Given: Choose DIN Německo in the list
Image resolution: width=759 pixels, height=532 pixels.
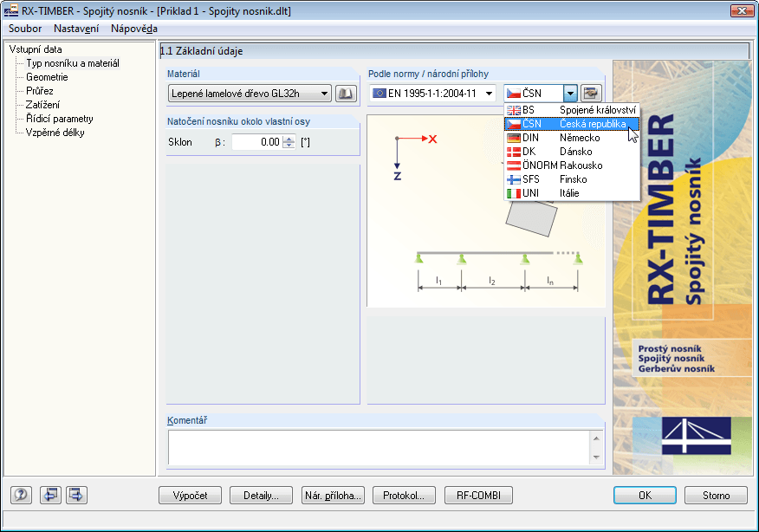Looking at the screenshot, I should [572, 138].
